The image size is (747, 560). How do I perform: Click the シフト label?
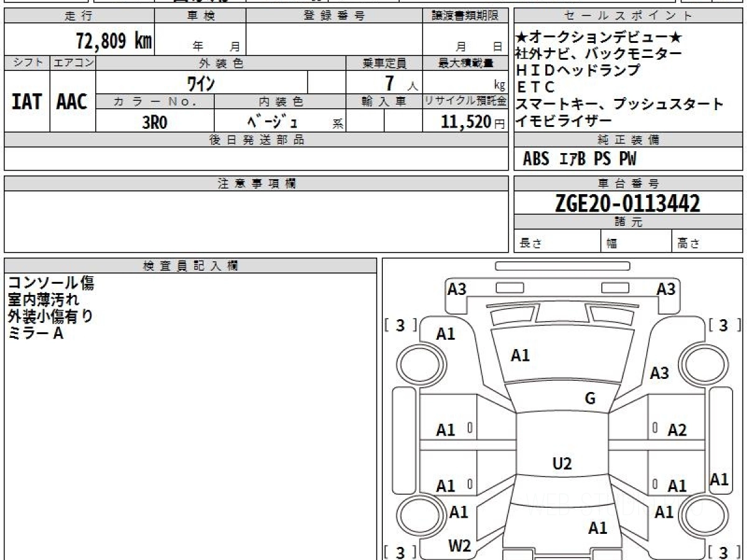27,63
